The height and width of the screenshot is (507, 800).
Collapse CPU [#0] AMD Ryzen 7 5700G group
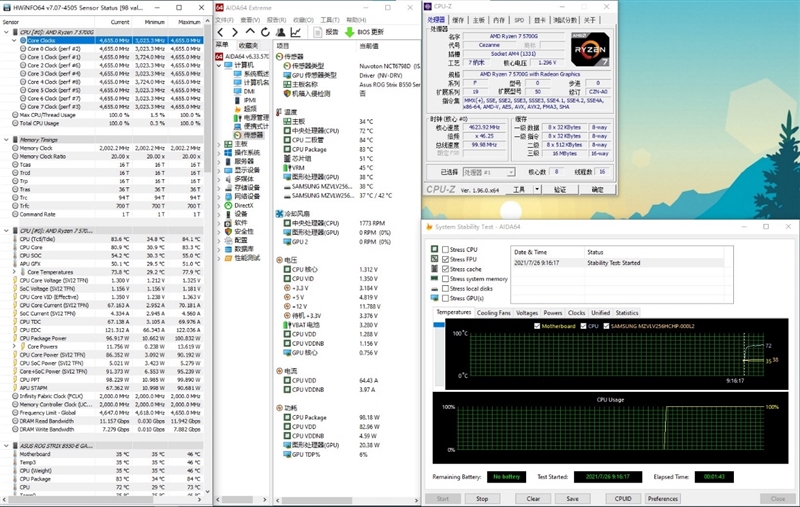pos(6,32)
